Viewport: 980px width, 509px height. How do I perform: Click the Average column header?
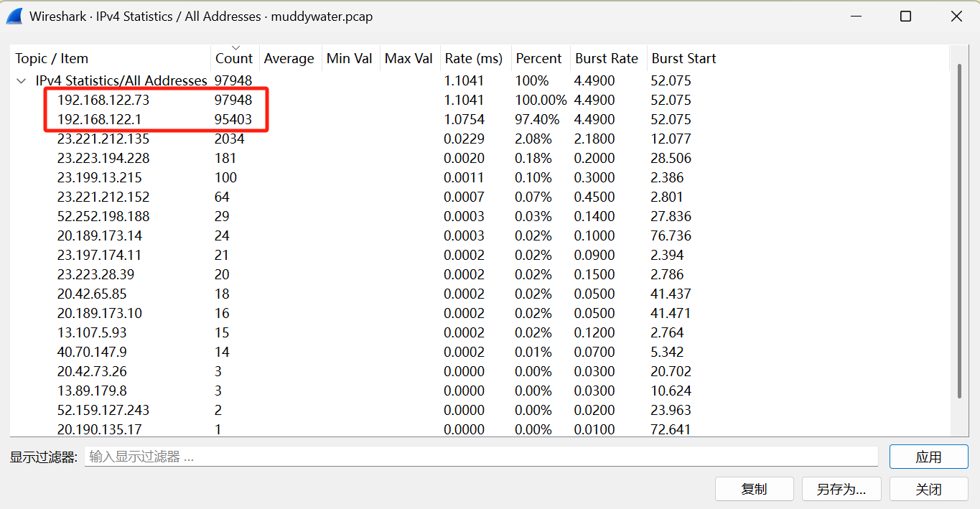289,58
